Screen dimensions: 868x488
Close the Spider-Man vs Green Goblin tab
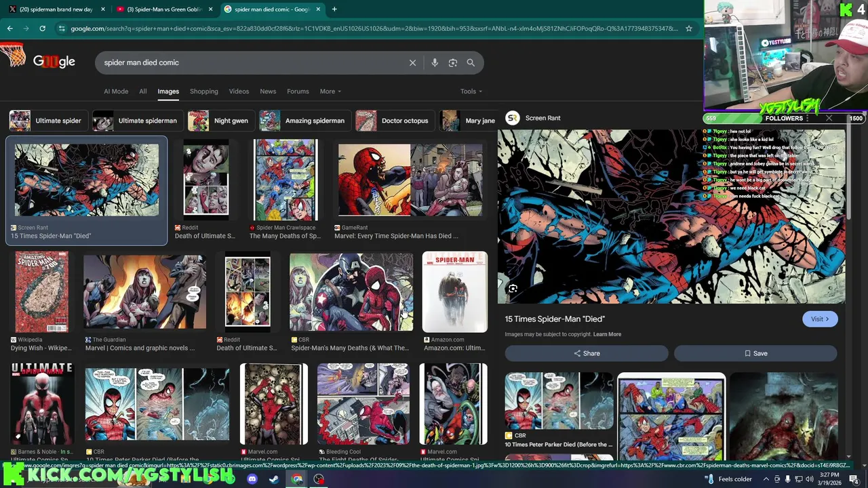point(211,9)
